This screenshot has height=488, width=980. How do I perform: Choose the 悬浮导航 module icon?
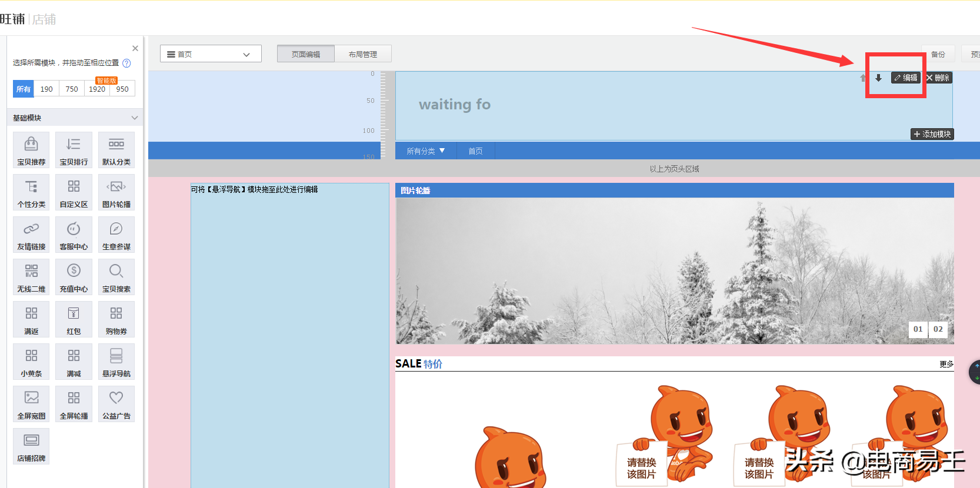(116, 356)
